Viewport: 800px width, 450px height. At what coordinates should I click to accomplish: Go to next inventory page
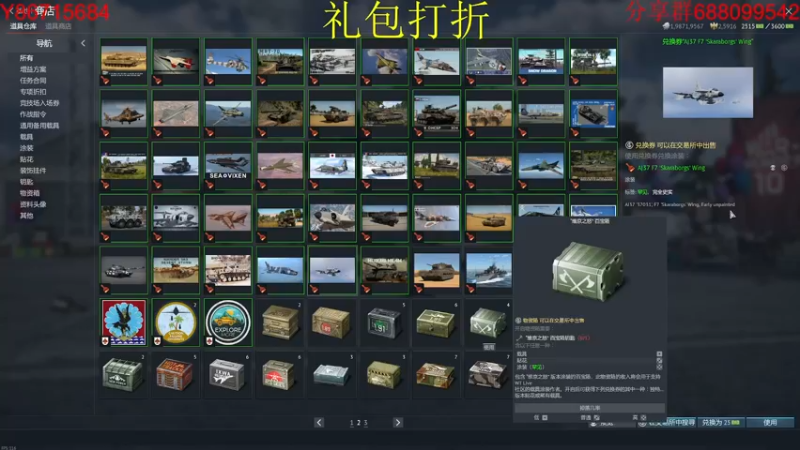pos(398,422)
